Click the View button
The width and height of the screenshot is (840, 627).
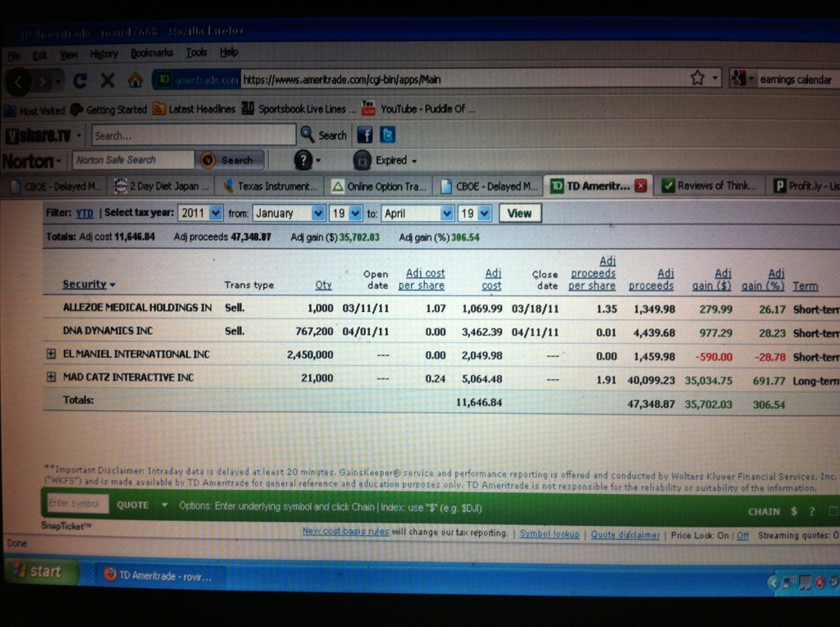(519, 213)
